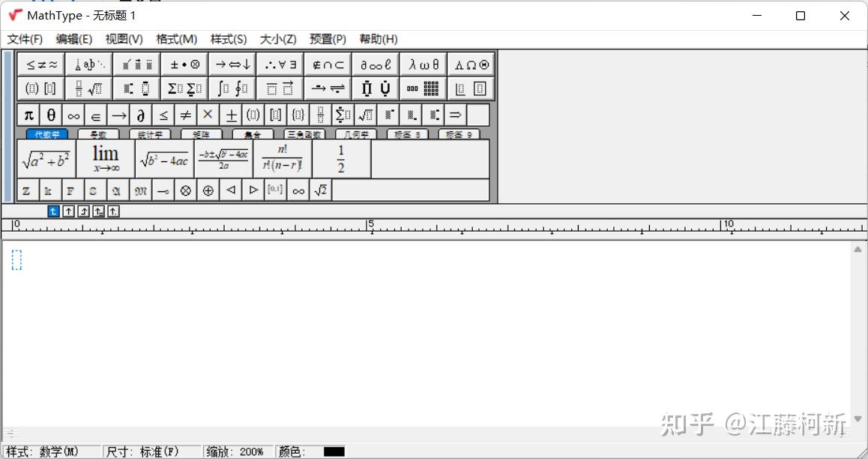This screenshot has height=459, width=868.
Task: Insert the circled plus symbol button
Action: 208,190
